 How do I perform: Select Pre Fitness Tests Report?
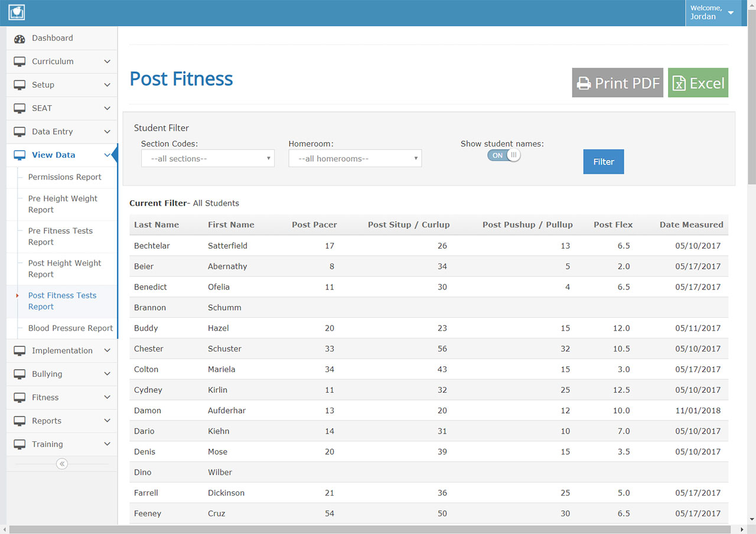pyautogui.click(x=60, y=236)
